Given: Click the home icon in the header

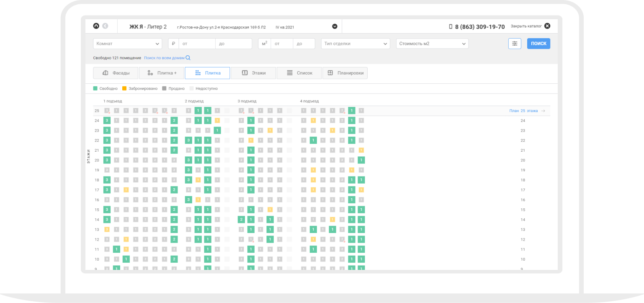Looking at the screenshot, I should [x=96, y=26].
